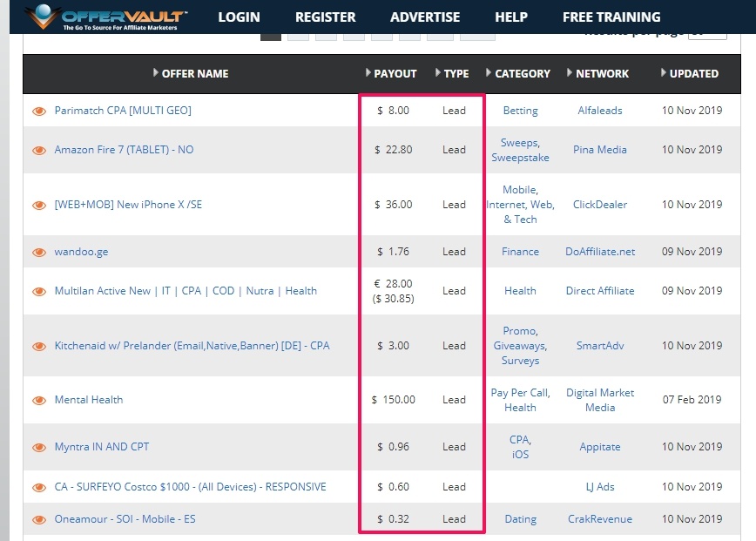The width and height of the screenshot is (756, 541).
Task: Preview the Mental Health offer eye icon
Action: (x=39, y=400)
